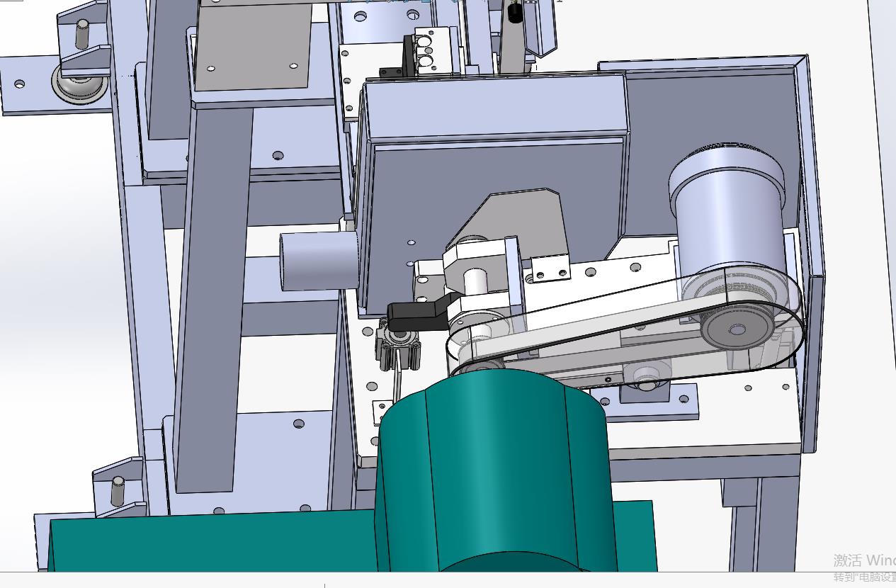This screenshot has height=588, width=896.
Task: Select the transparent drive belt loop
Action: pyautogui.click(x=625, y=328)
